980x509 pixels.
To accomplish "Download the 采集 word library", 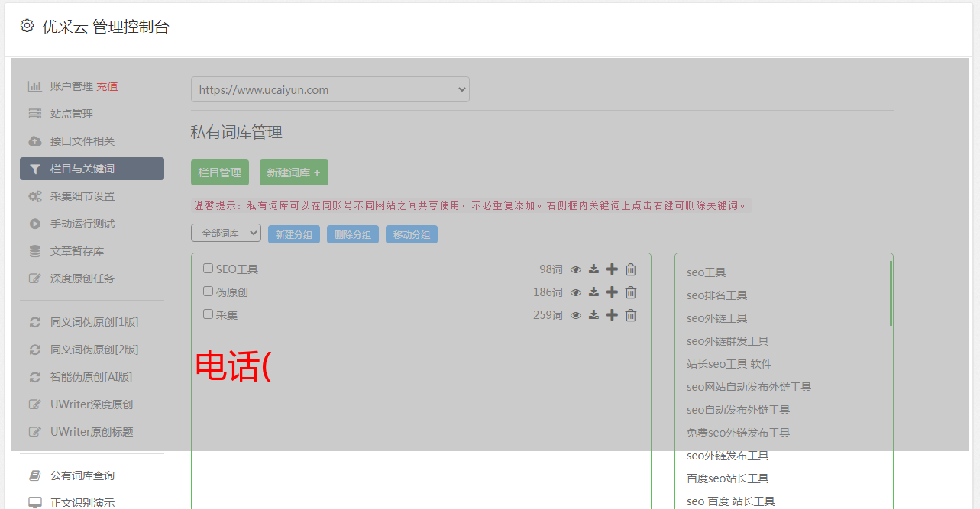I will pos(593,315).
